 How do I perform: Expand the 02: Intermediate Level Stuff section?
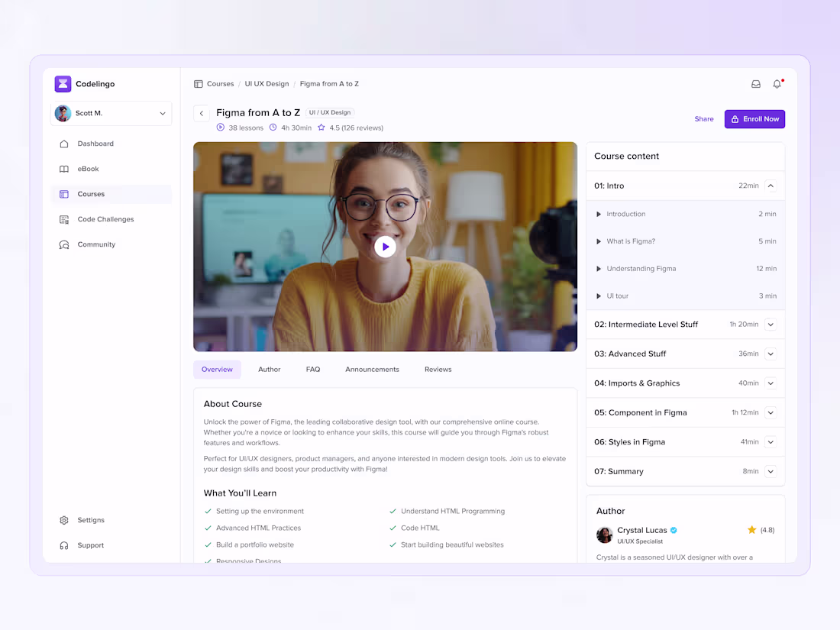click(770, 324)
